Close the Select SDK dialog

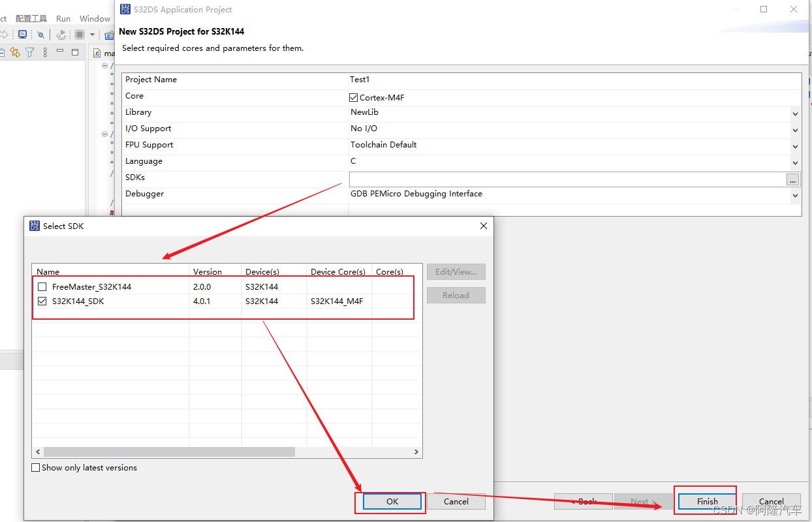pos(484,226)
